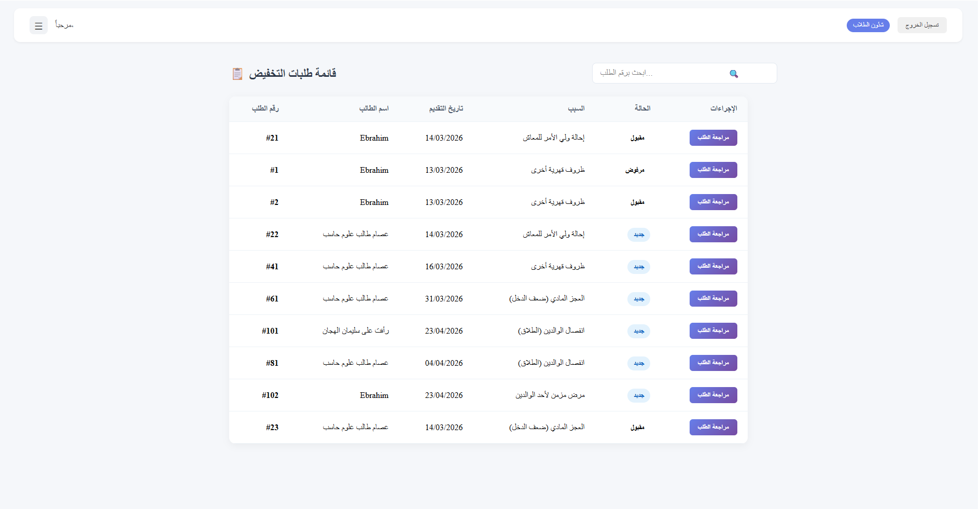Image resolution: width=980 pixels, height=509 pixels.
Task: Review request #41 dated 16/03/2026
Action: pos(713,266)
